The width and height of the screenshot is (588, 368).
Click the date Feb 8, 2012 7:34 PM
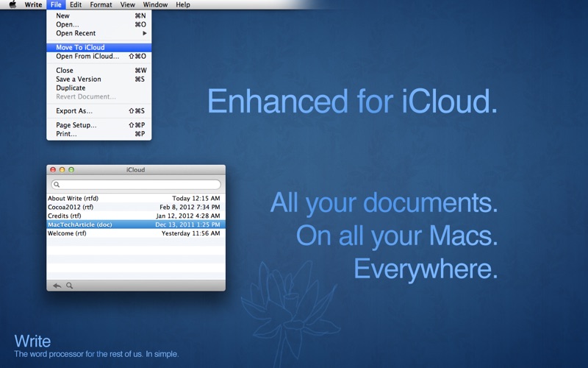(x=190, y=207)
